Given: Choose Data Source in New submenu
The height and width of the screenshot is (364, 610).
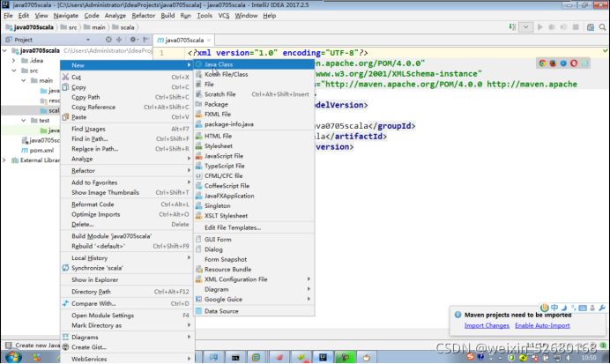Looking at the screenshot, I should click(254, 311).
